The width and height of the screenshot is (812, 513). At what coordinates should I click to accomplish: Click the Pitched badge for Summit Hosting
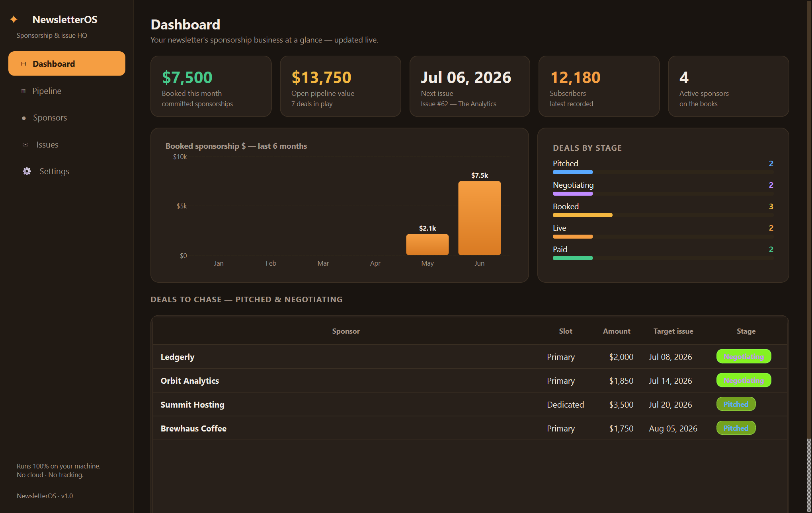[x=736, y=404]
